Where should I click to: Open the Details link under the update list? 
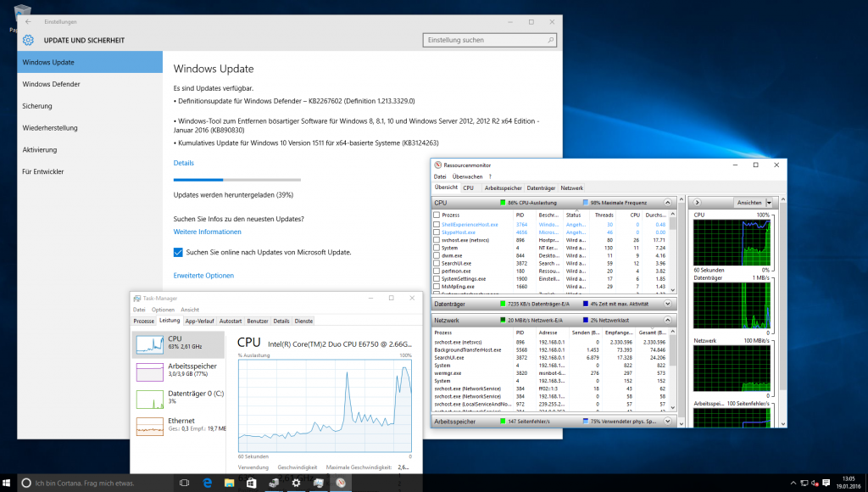tap(184, 163)
